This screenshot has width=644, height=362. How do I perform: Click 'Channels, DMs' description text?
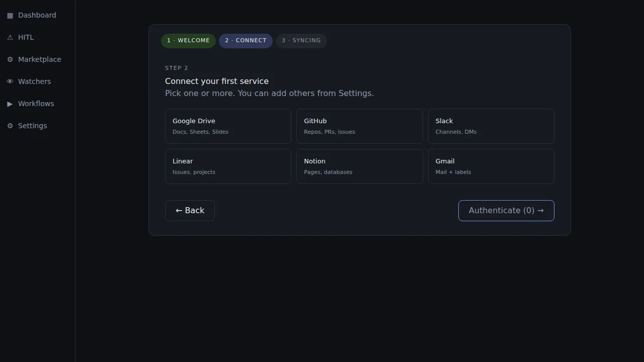[456, 132]
